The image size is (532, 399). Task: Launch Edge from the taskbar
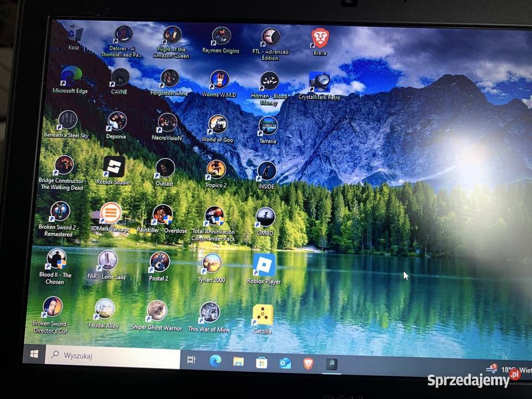215,361
